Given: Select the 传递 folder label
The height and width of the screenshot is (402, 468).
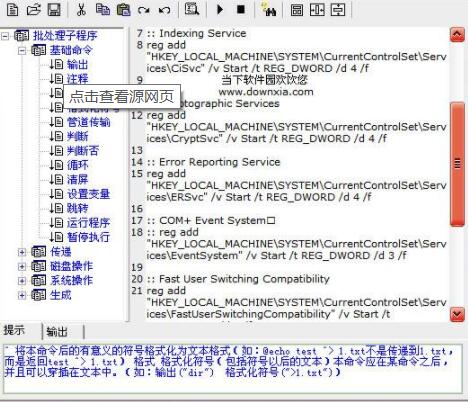Looking at the screenshot, I should tap(61, 252).
